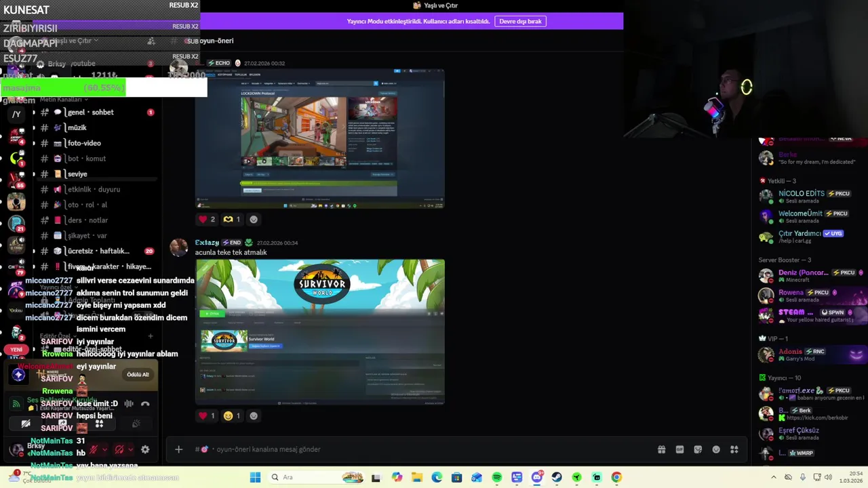The height and width of the screenshot is (488, 868).
Task: Select member Rowena in member list
Action: click(x=812, y=296)
